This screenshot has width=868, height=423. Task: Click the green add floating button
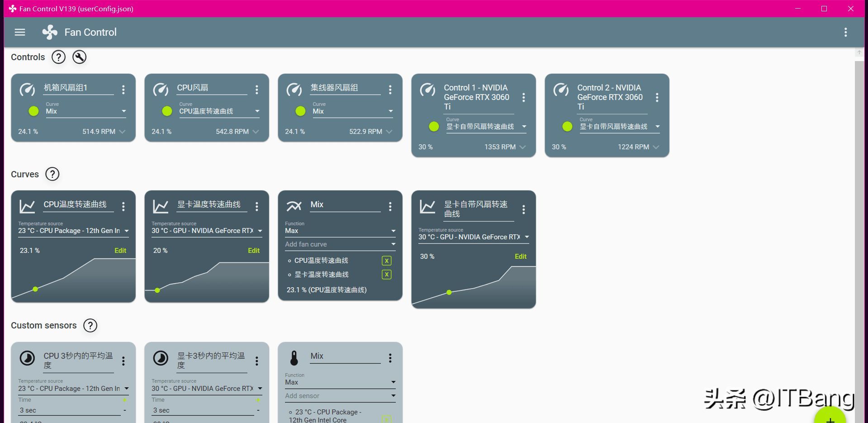[830, 415]
